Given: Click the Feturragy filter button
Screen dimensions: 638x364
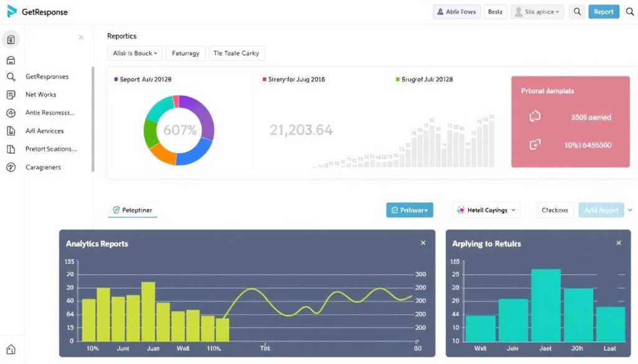Looking at the screenshot, I should point(186,54).
